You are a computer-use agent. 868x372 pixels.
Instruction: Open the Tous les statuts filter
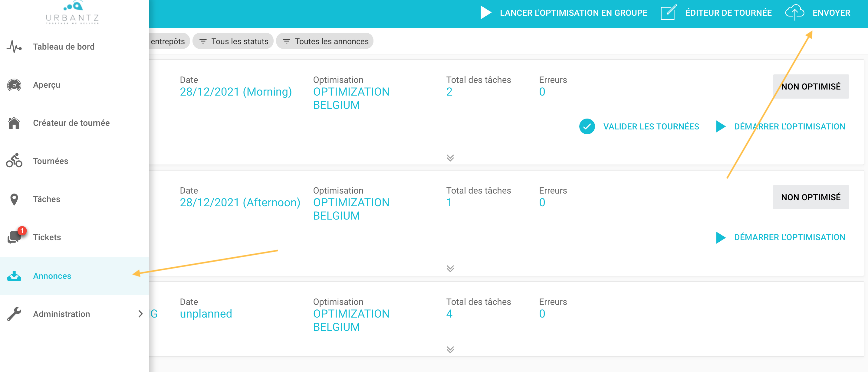point(233,41)
